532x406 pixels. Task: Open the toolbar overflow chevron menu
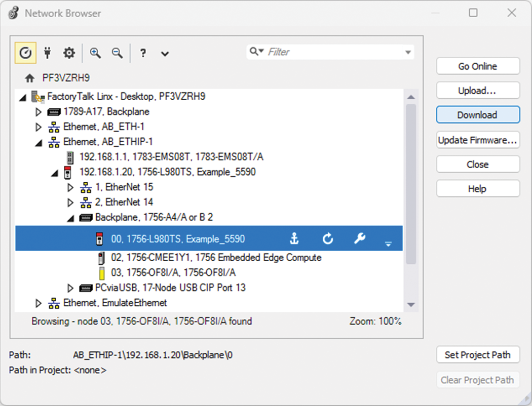[165, 53]
